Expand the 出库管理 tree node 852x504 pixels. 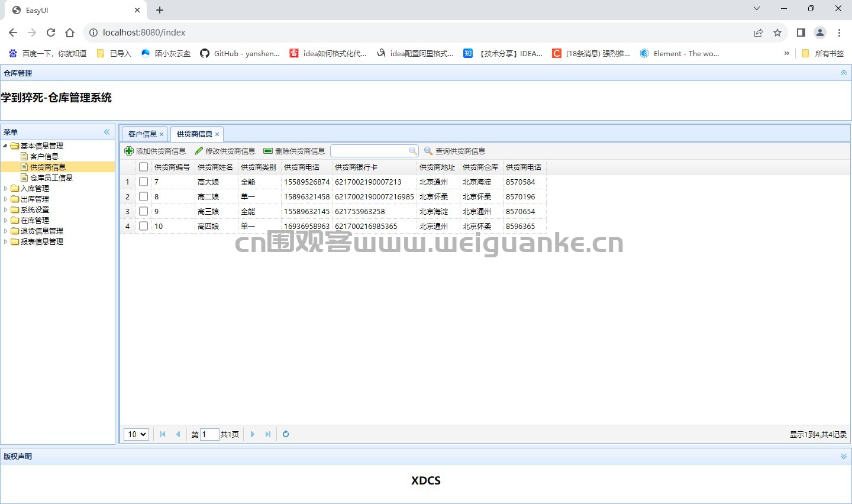pyautogui.click(x=5, y=199)
